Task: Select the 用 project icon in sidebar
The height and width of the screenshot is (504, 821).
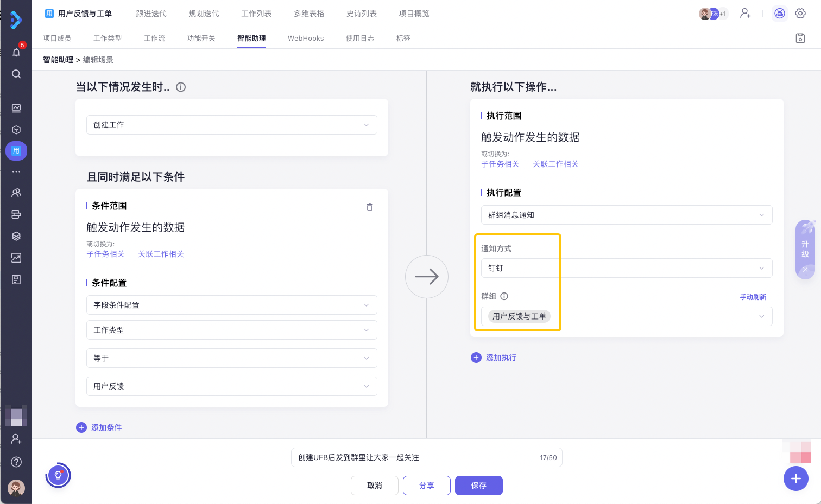Action: (16, 151)
